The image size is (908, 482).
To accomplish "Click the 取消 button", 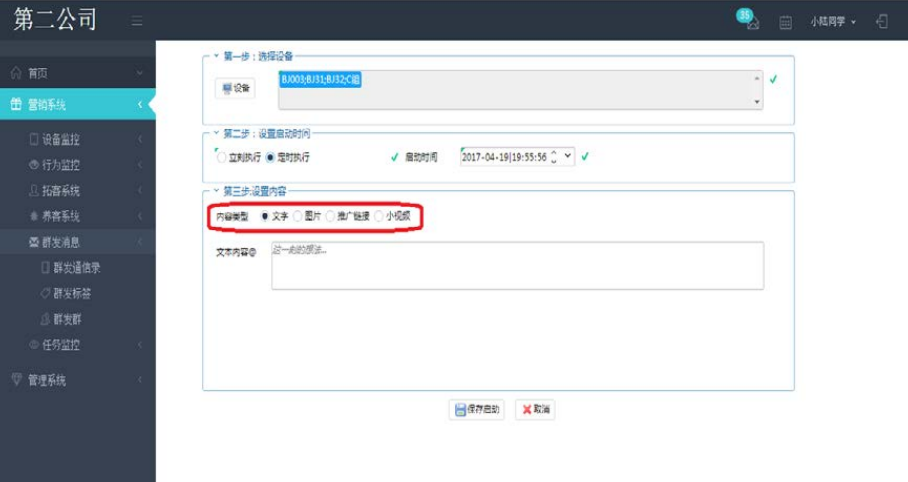I will pyautogui.click(x=535, y=409).
